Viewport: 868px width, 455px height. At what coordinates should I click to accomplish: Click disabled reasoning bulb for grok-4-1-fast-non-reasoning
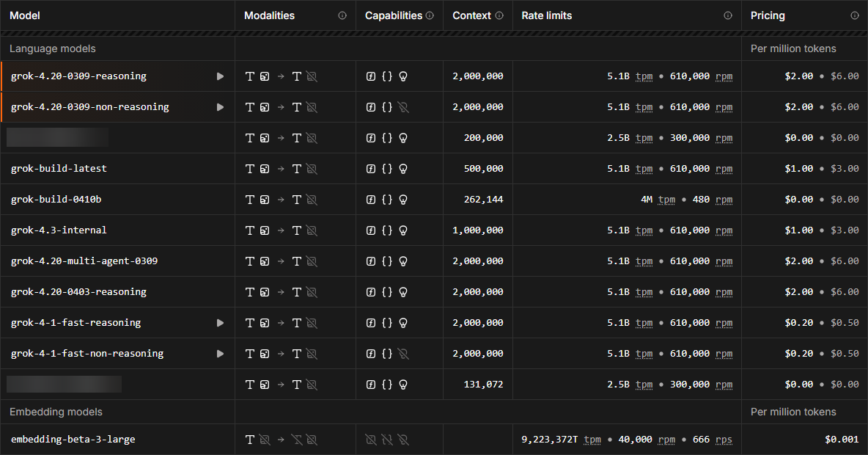[403, 354]
